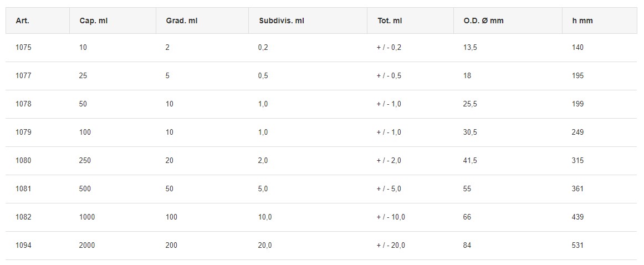Click the Subdivis. ml header

(x=282, y=21)
